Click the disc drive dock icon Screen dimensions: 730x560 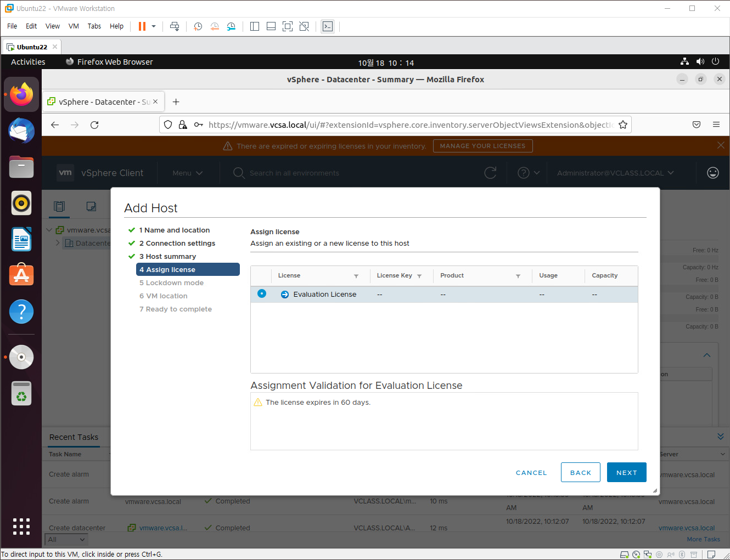(21, 357)
